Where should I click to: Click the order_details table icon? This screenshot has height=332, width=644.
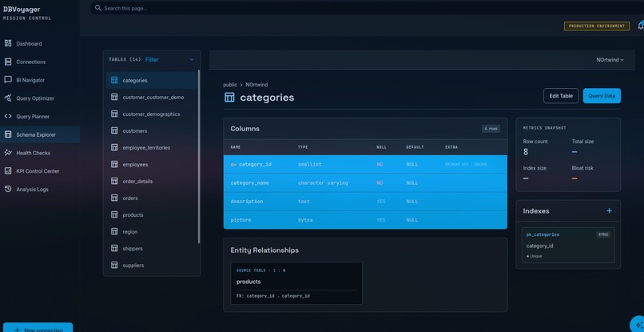click(114, 181)
